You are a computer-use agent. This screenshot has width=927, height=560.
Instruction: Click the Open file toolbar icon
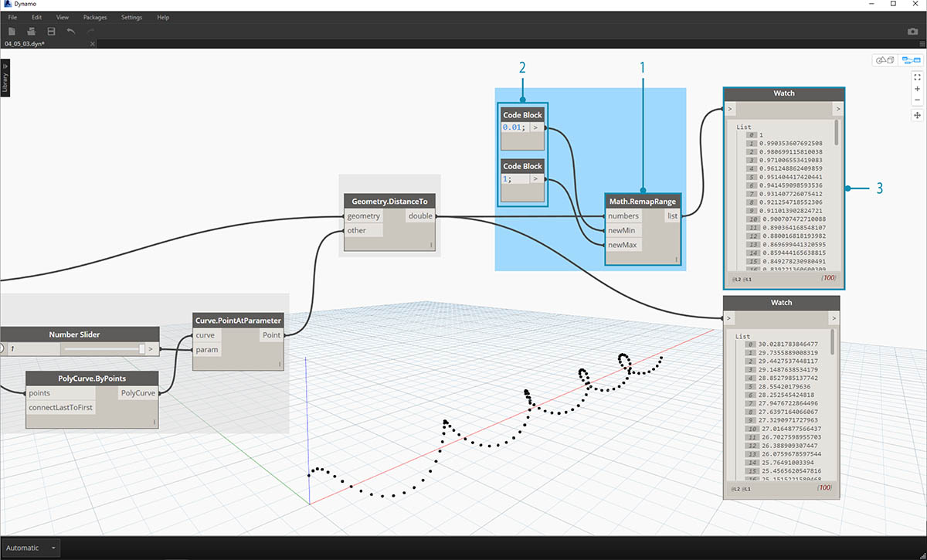pos(32,31)
